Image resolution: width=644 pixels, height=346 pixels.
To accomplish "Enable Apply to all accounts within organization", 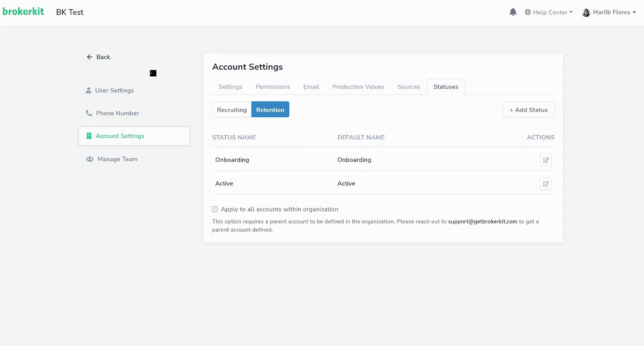I will click(215, 209).
